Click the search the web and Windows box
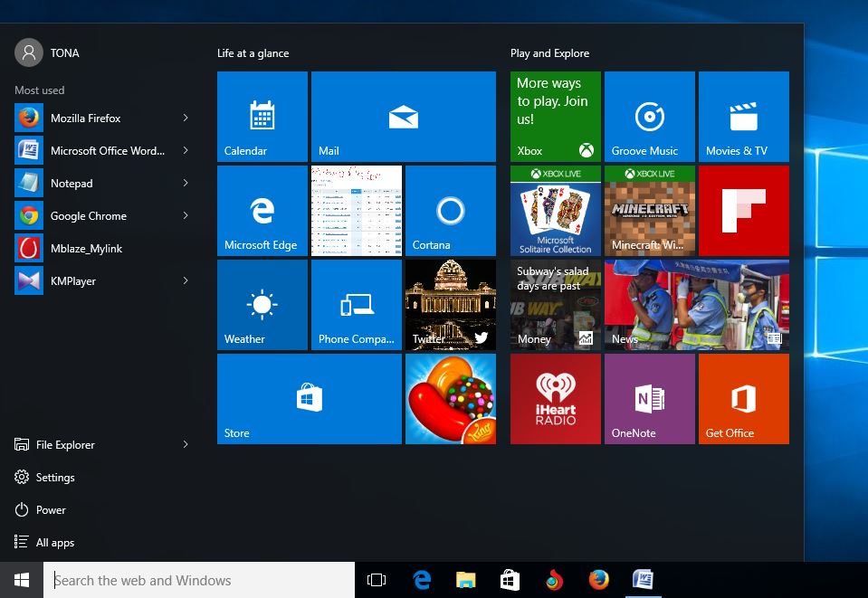This screenshot has height=598, width=868. coord(199,581)
